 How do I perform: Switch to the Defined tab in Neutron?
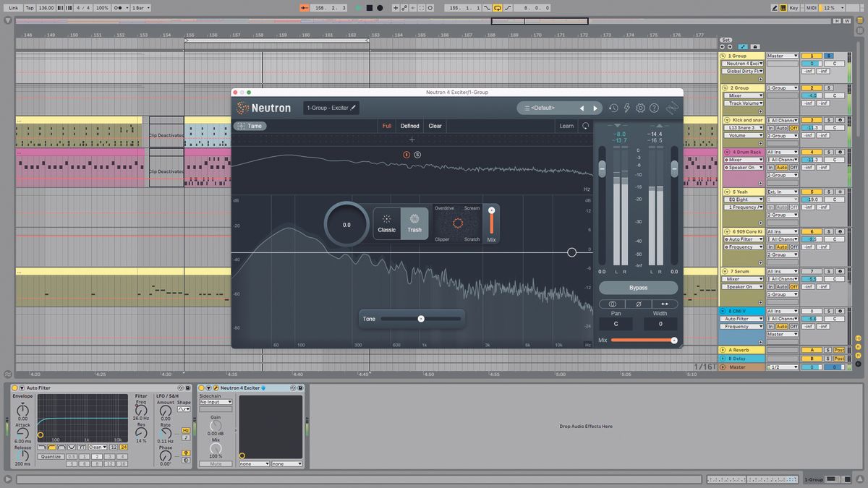(410, 125)
